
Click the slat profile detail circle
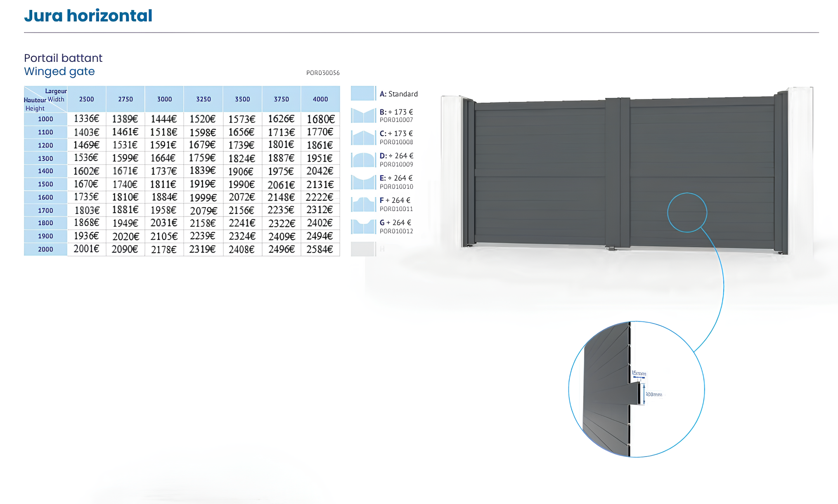pos(636,389)
